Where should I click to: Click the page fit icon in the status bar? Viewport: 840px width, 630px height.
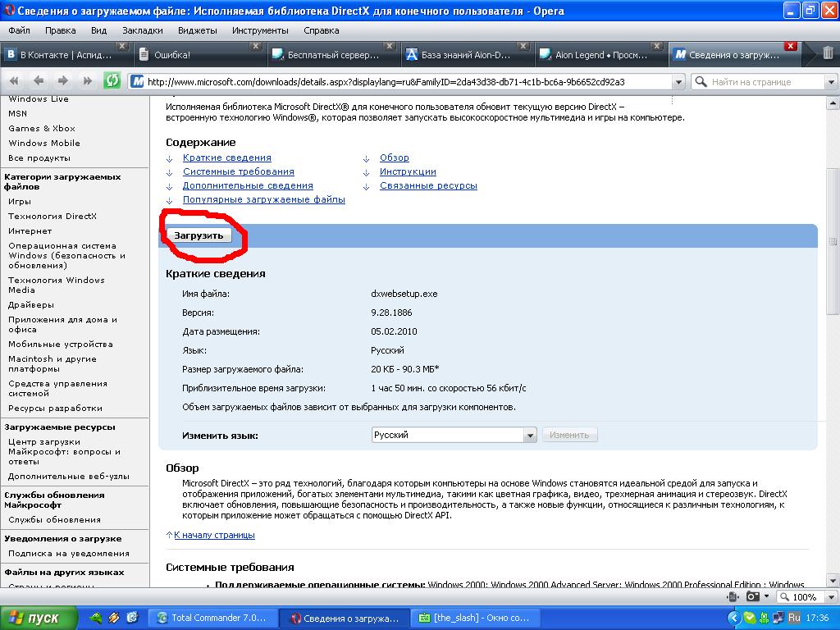coord(733,597)
